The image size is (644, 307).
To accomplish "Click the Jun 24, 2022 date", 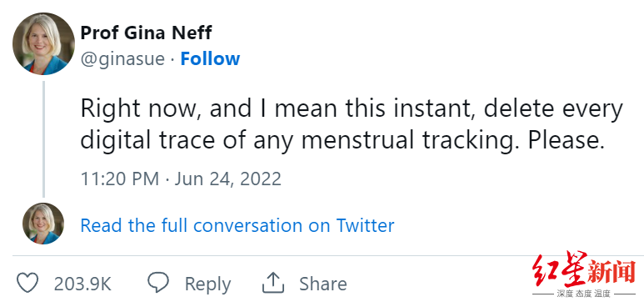I will (228, 179).
